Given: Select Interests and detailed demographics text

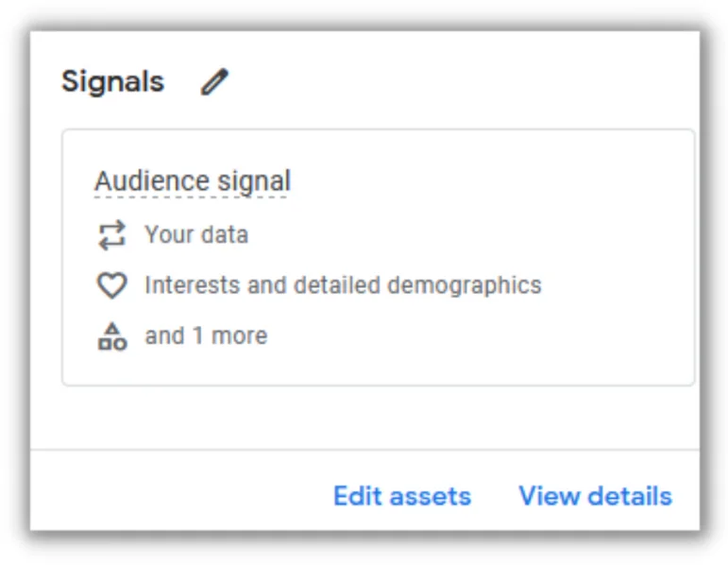Looking at the screenshot, I should click(343, 285).
